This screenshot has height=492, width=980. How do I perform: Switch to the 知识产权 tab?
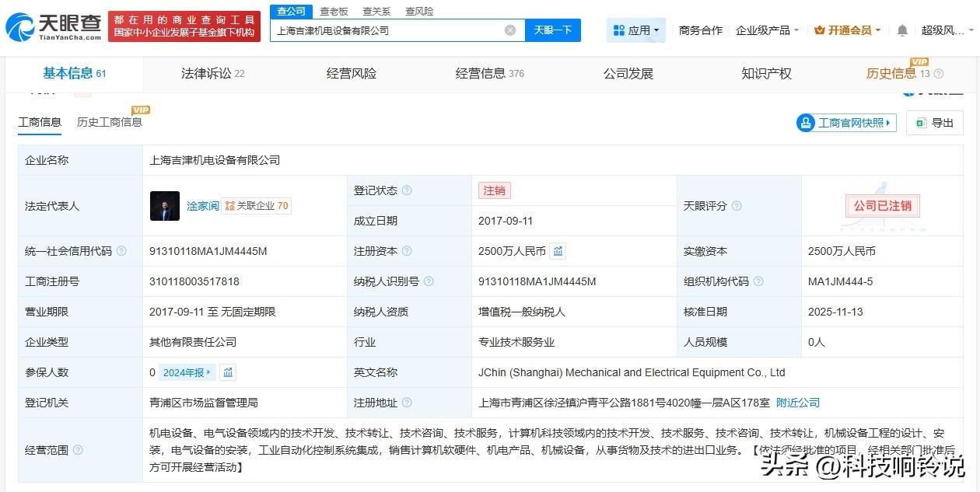click(x=767, y=73)
